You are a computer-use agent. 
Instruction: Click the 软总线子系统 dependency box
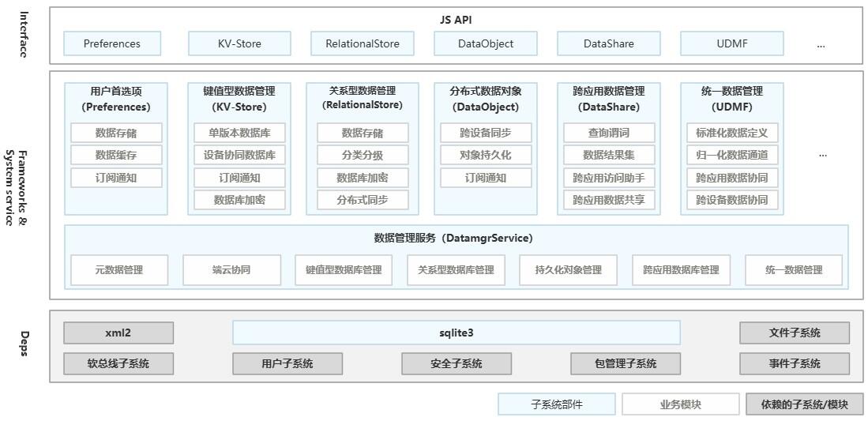118,363
